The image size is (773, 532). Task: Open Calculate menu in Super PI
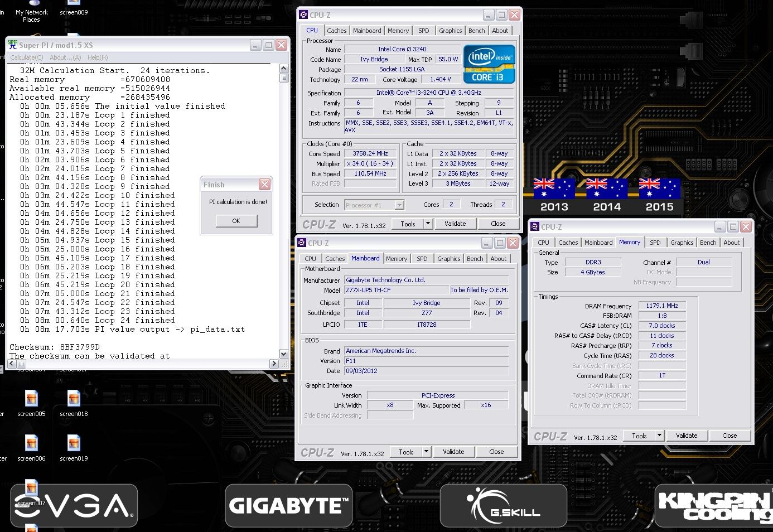point(26,57)
